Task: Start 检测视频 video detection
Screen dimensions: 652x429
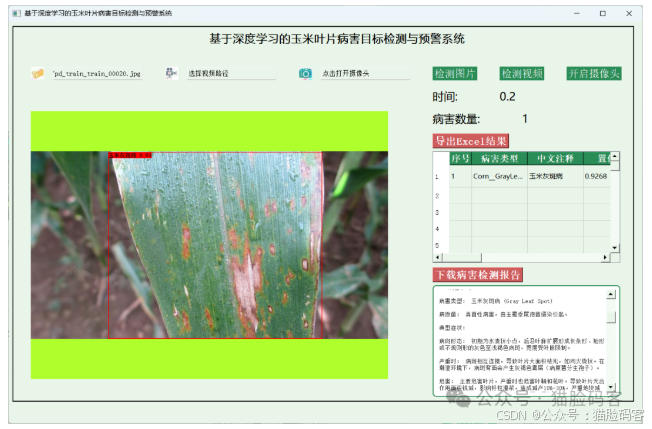Action: (522, 74)
